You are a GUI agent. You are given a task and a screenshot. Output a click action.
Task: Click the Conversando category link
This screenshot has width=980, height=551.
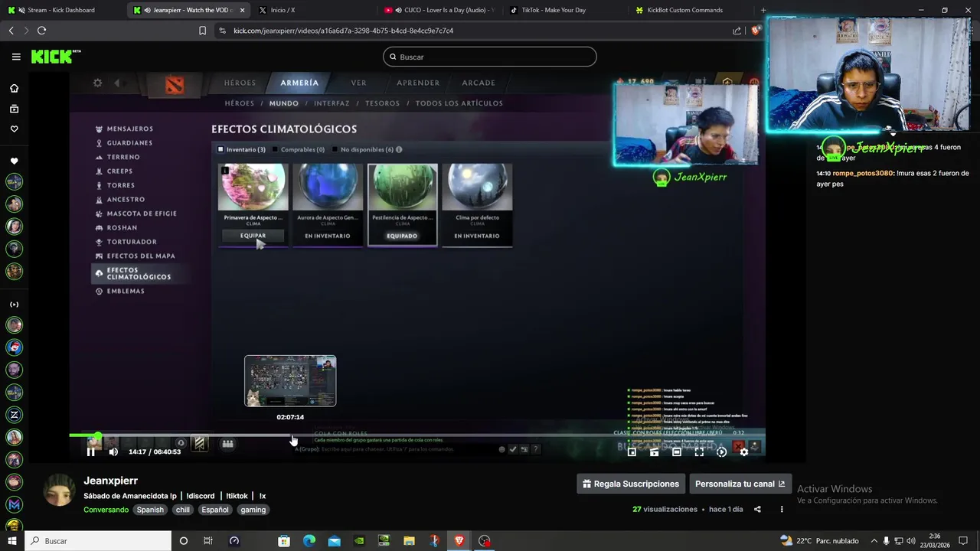(106, 510)
